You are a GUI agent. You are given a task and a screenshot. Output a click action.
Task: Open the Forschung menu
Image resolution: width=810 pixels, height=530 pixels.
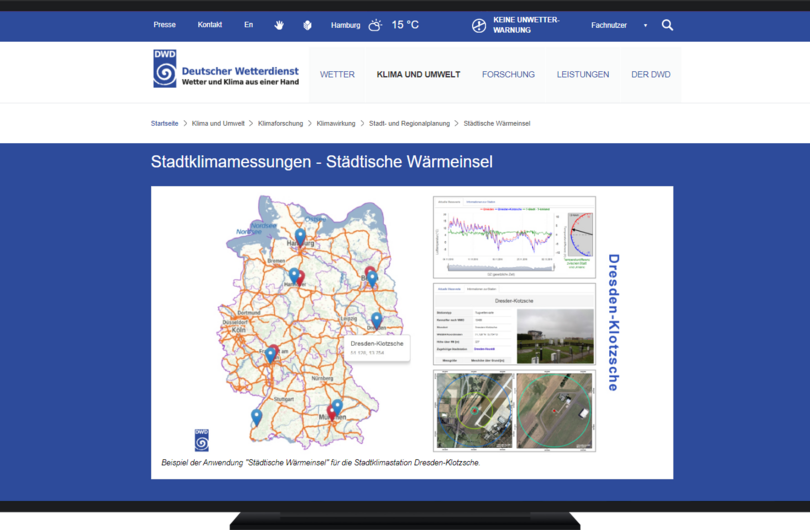coord(508,74)
